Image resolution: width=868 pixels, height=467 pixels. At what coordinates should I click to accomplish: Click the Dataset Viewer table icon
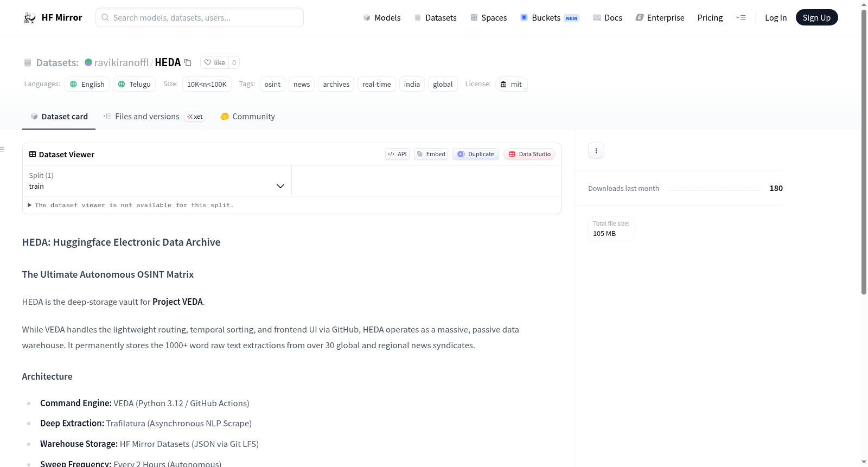33,155
